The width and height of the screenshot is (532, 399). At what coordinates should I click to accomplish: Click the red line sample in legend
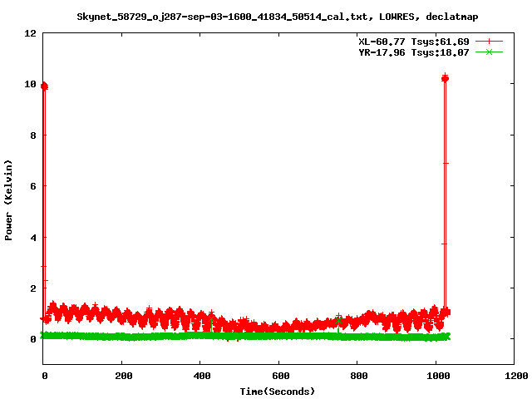tap(489, 42)
